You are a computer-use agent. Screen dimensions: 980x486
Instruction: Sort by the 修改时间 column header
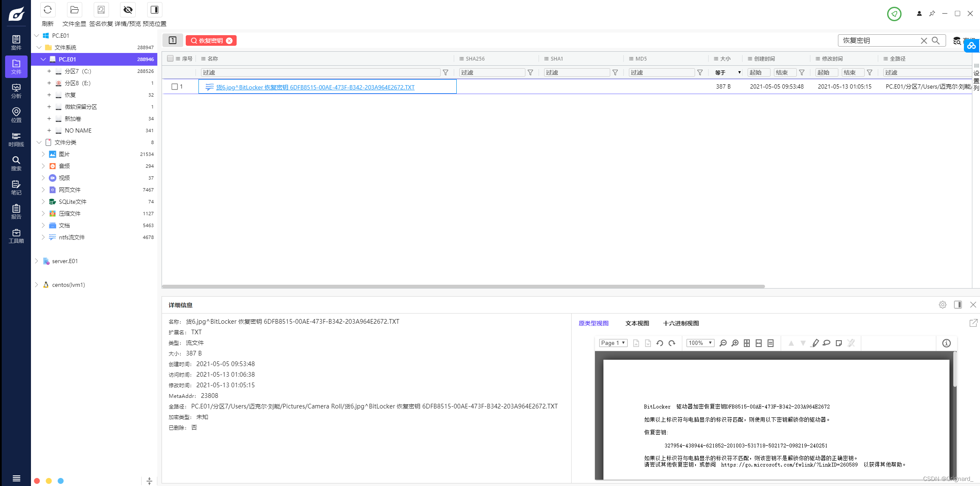pos(832,58)
